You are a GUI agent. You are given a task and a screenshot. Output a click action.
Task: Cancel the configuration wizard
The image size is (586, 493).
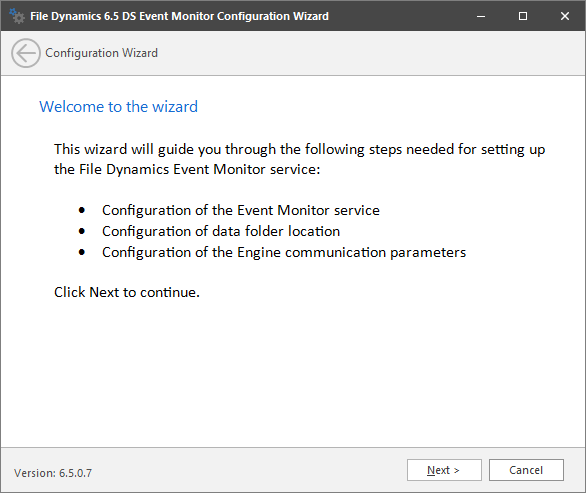[526, 470]
